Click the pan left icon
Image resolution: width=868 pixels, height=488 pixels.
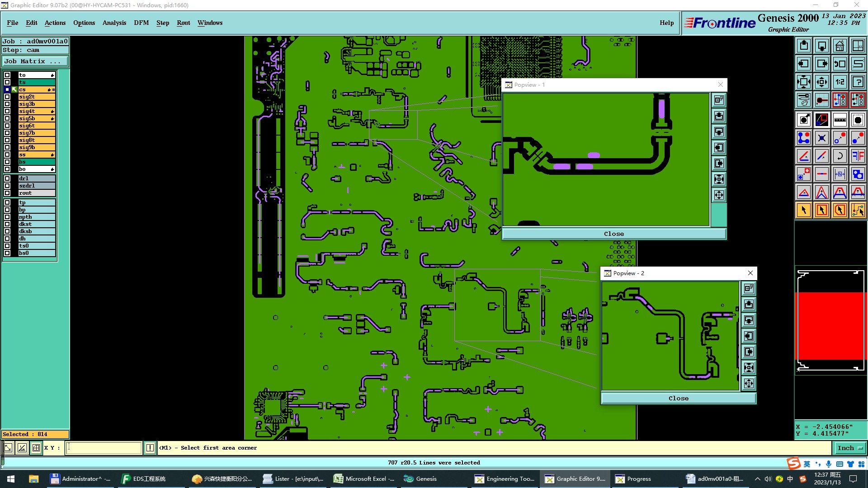pos(804,64)
